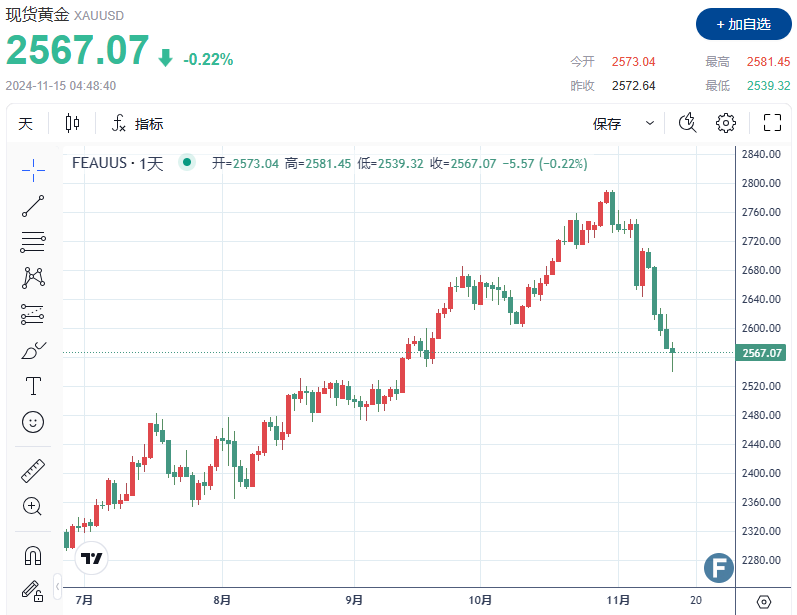797x615 pixels.
Task: Open the Fibonacci/Gann lines tool
Action: pos(33,241)
